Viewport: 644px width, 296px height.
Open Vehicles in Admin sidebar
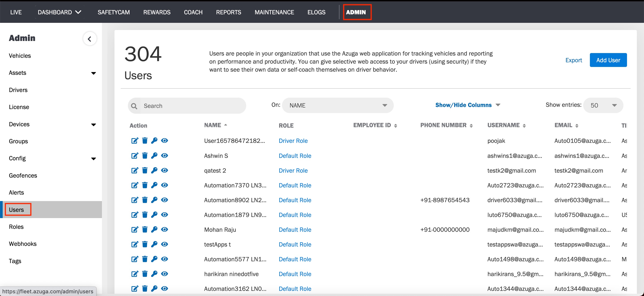point(20,56)
